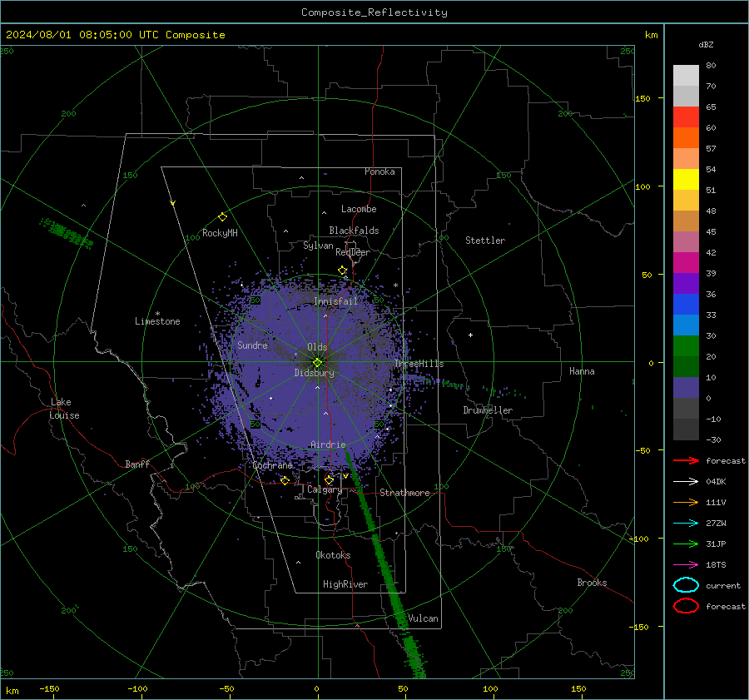The width and height of the screenshot is (749, 700).
Task: Pick the red 65 dBZ color swatch
Action: pos(686,117)
